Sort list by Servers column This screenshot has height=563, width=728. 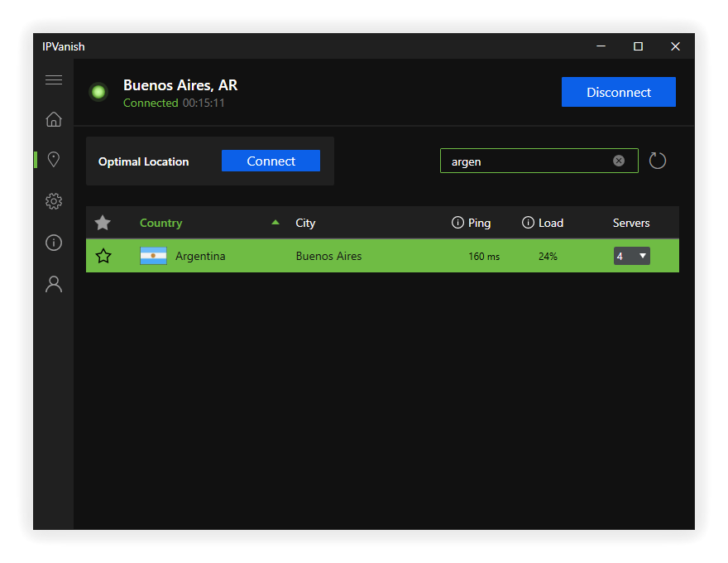tap(631, 223)
